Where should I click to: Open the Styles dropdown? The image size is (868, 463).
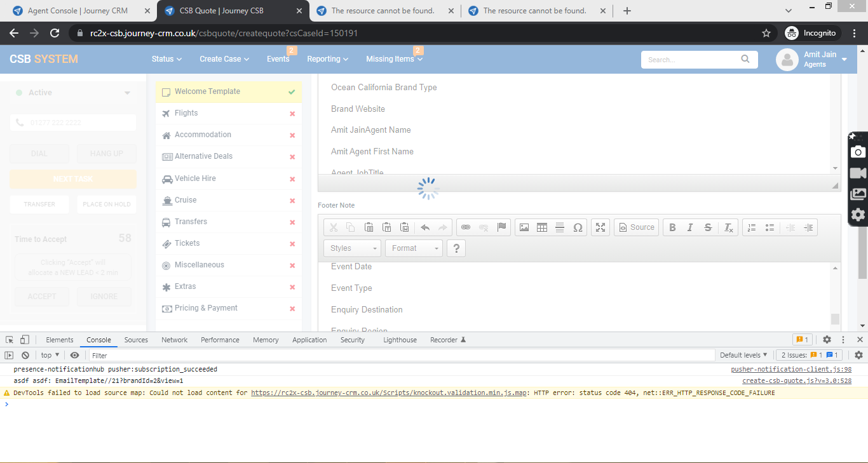click(352, 248)
